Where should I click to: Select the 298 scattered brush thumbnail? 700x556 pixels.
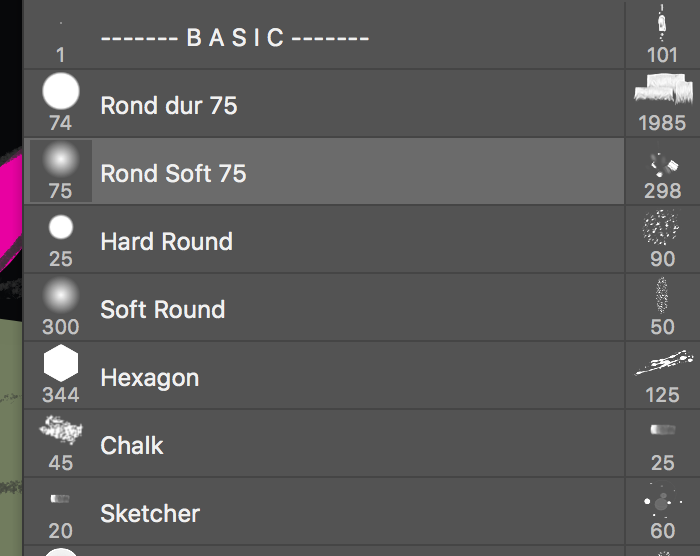(x=663, y=162)
